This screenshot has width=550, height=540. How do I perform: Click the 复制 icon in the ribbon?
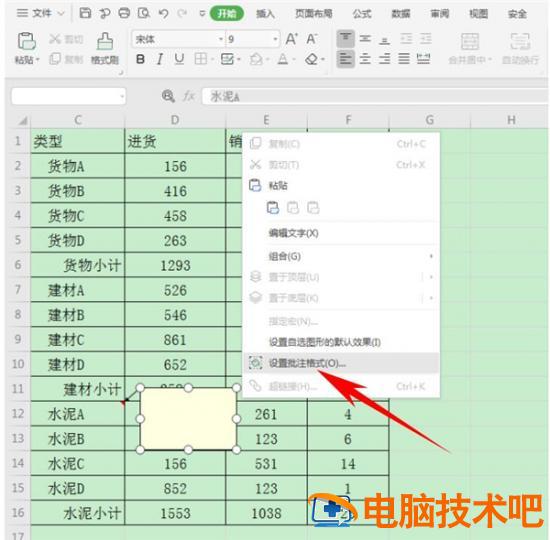pyautogui.click(x=55, y=59)
